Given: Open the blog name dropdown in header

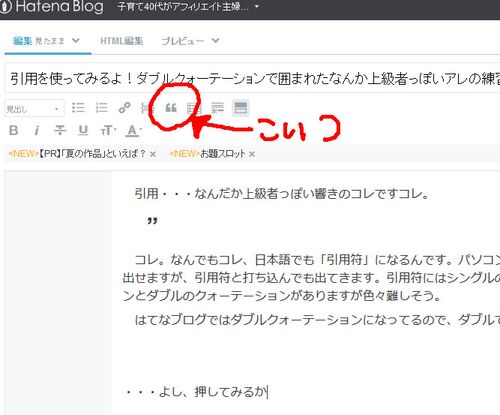Looking at the screenshot, I should tap(188, 7).
